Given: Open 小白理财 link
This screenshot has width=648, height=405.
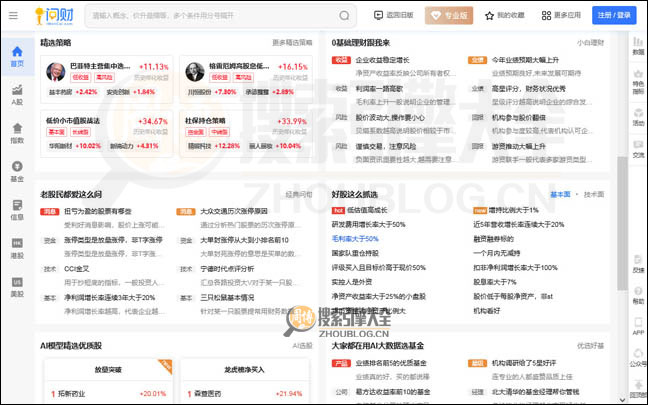Looking at the screenshot, I should (x=590, y=43).
